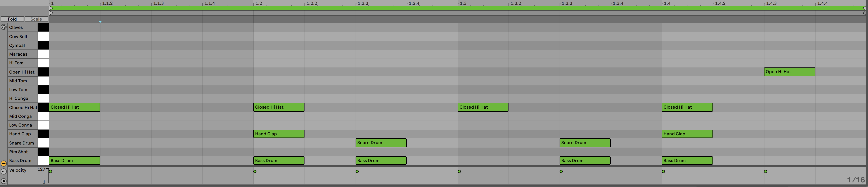Image resolution: width=868 pixels, height=187 pixels.
Task: Select the Bass Drum note at 1.3.3
Action: (x=585, y=160)
